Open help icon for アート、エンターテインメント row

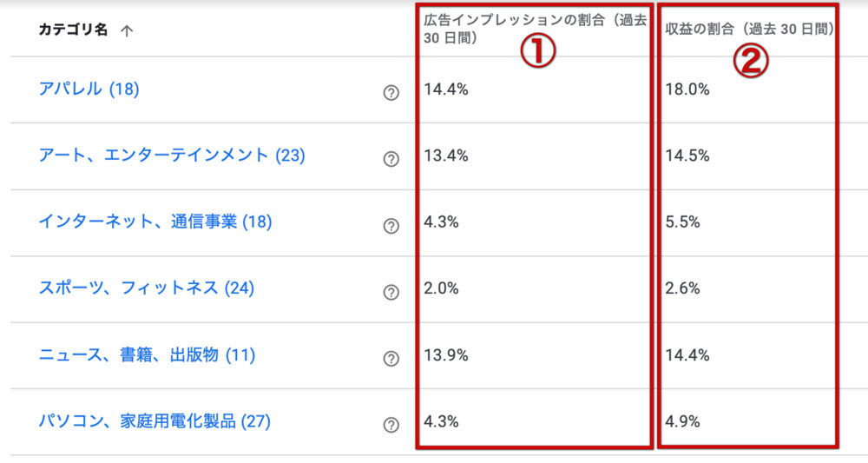391,159
